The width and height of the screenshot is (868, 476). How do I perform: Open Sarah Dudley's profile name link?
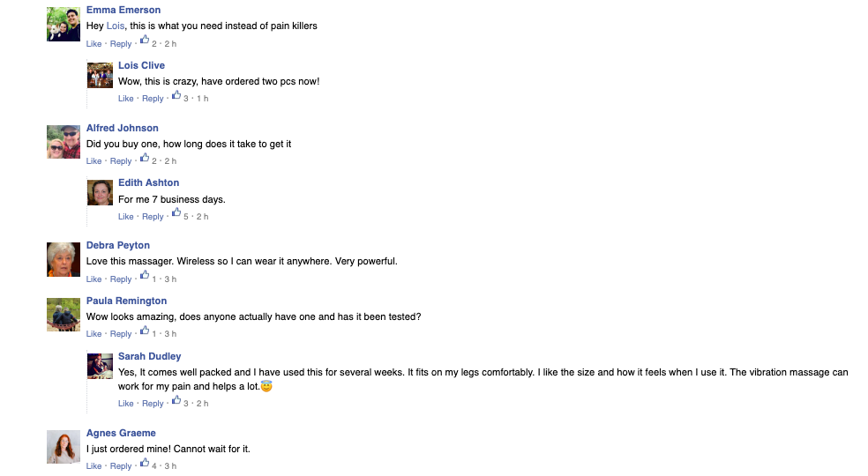click(x=149, y=356)
